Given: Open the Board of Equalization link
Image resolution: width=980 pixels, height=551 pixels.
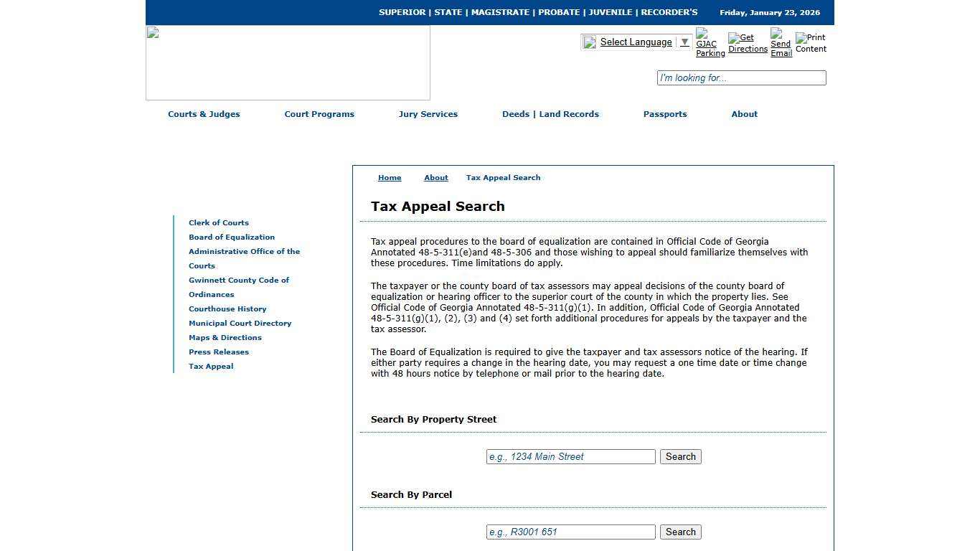Looking at the screenshot, I should coord(232,237).
